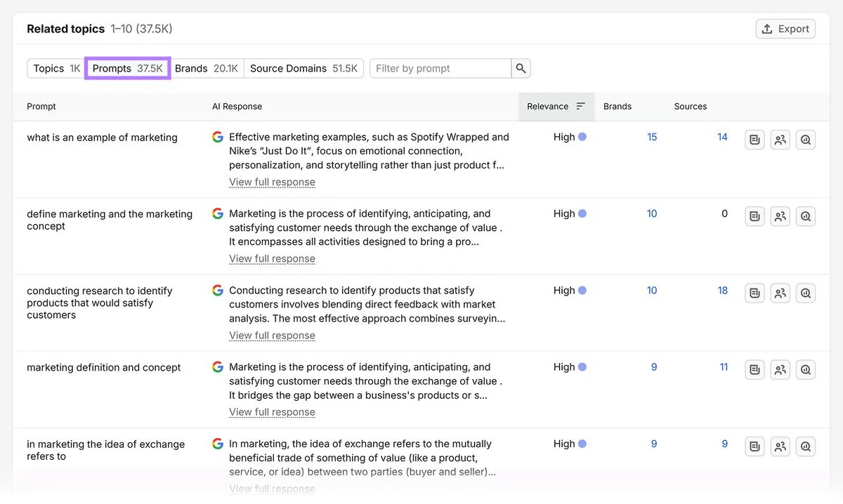The image size is (843, 504).
Task: Select prompt 'what is an example of marketing'
Action: pos(102,138)
